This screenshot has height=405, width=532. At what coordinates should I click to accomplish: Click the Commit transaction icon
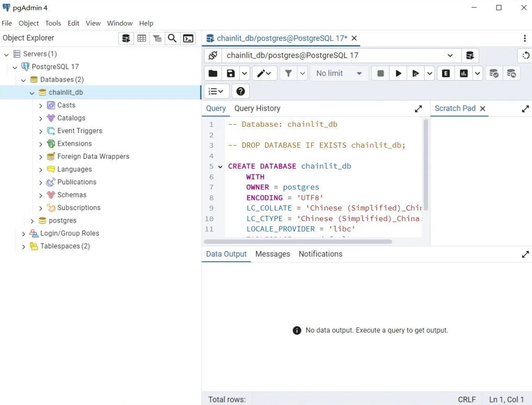[x=494, y=73]
